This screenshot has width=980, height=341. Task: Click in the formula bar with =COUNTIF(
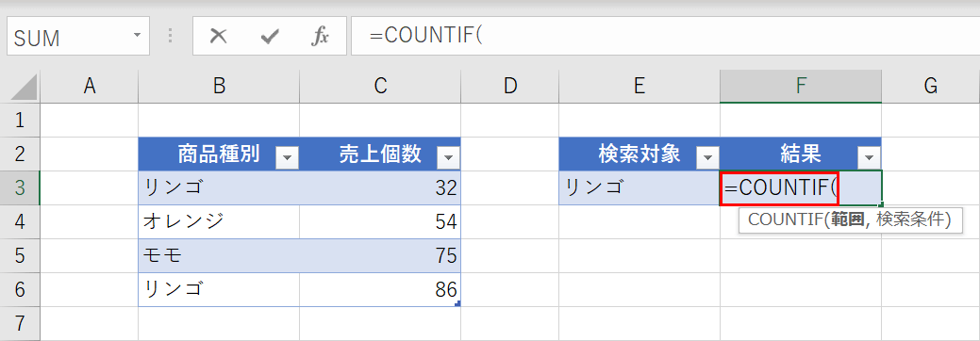click(666, 36)
